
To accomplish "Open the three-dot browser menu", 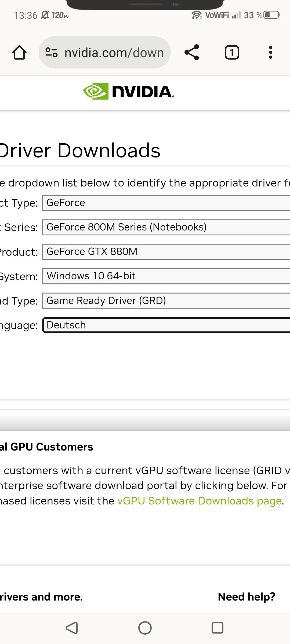I will pos(271,52).
